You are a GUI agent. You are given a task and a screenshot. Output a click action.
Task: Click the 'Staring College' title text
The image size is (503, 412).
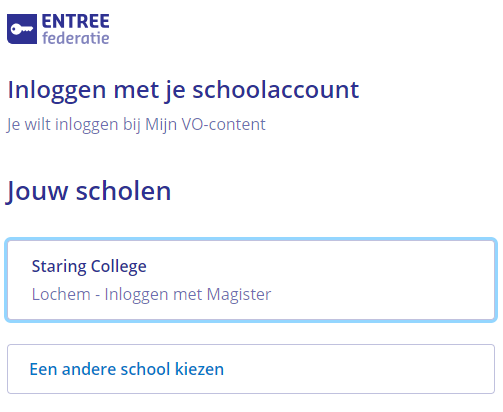tap(89, 266)
